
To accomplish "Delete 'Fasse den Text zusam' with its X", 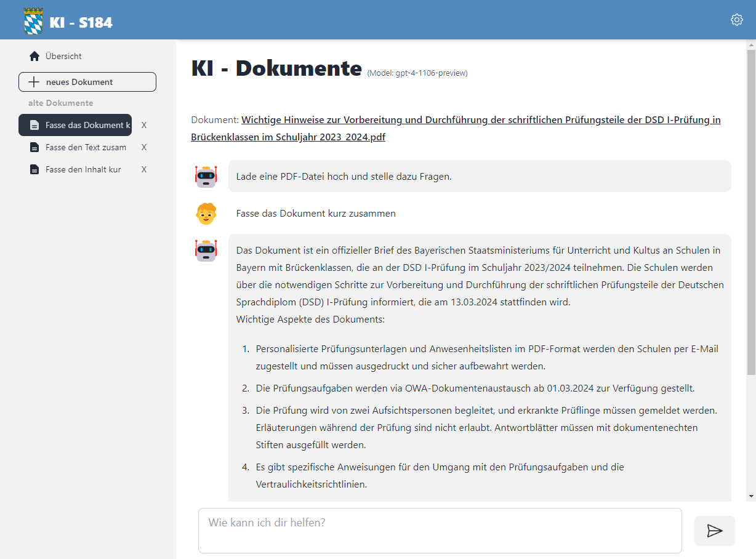I will coord(144,147).
